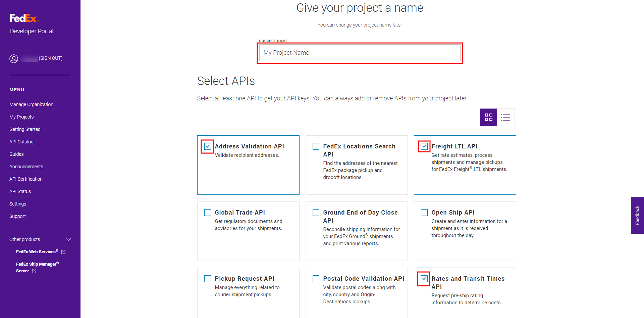Click the Project Name input field
The image size is (644, 318).
(360, 53)
